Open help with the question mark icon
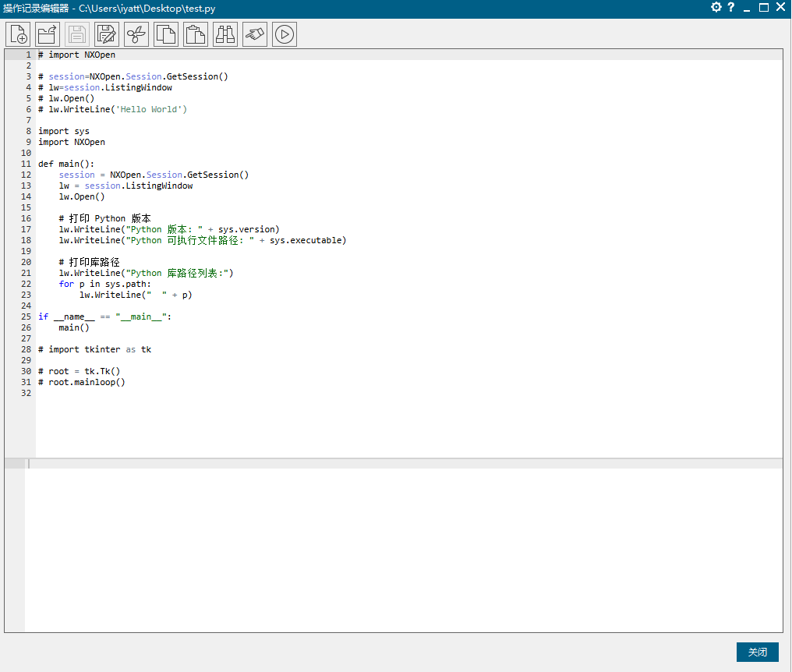The height and width of the screenshot is (672, 792). point(731,7)
